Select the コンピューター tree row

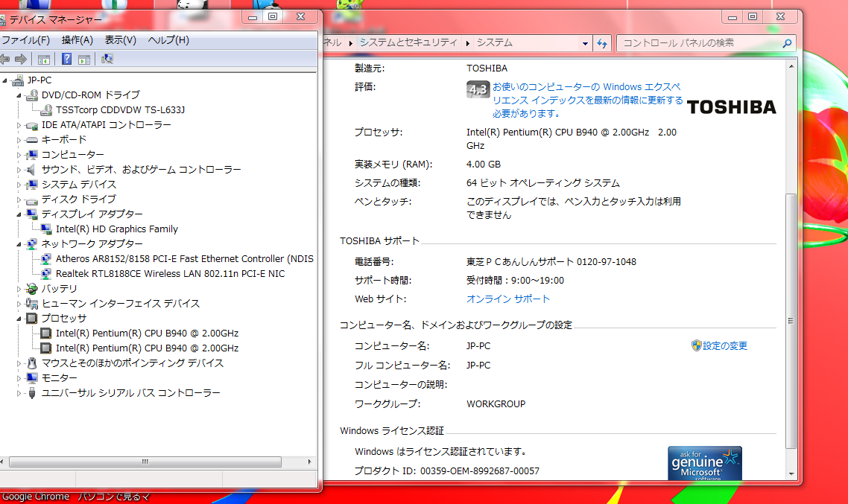pos(72,155)
